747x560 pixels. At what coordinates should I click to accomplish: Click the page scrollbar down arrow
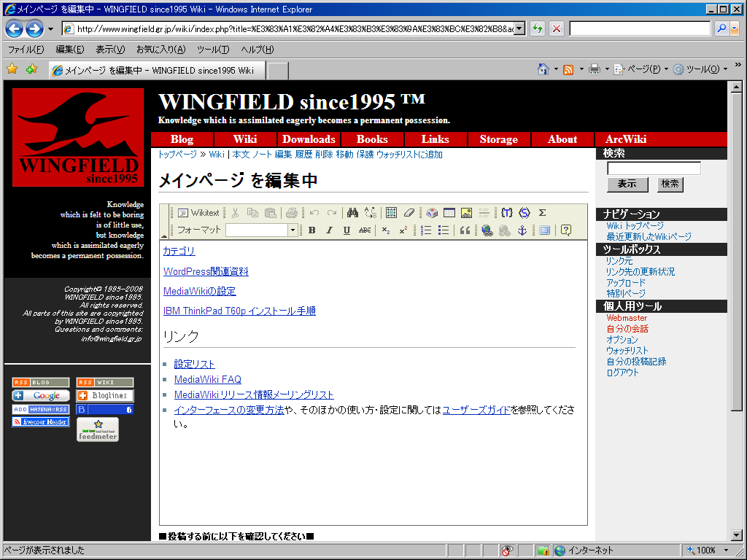[736, 535]
